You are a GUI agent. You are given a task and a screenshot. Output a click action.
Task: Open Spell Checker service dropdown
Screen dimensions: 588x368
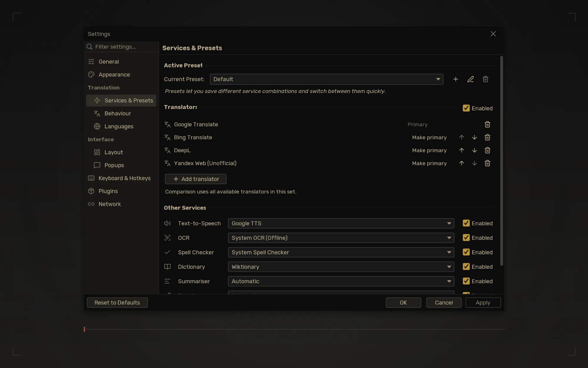pos(341,252)
